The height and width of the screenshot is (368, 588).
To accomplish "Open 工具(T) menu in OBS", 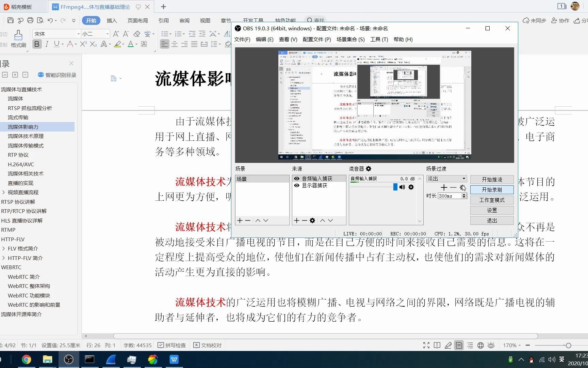I will 379,40.
